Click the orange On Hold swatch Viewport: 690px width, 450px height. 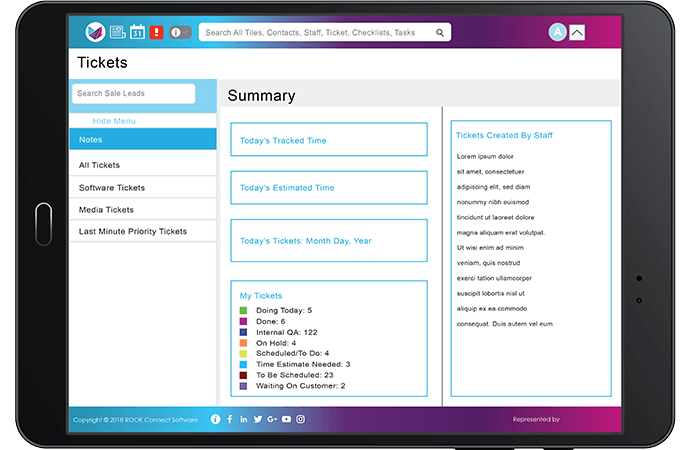click(243, 343)
